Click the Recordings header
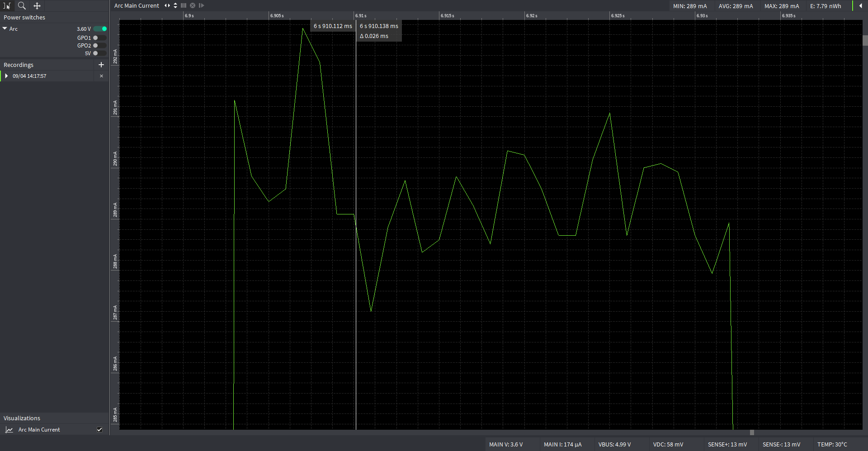The width and height of the screenshot is (868, 451). pyautogui.click(x=19, y=65)
